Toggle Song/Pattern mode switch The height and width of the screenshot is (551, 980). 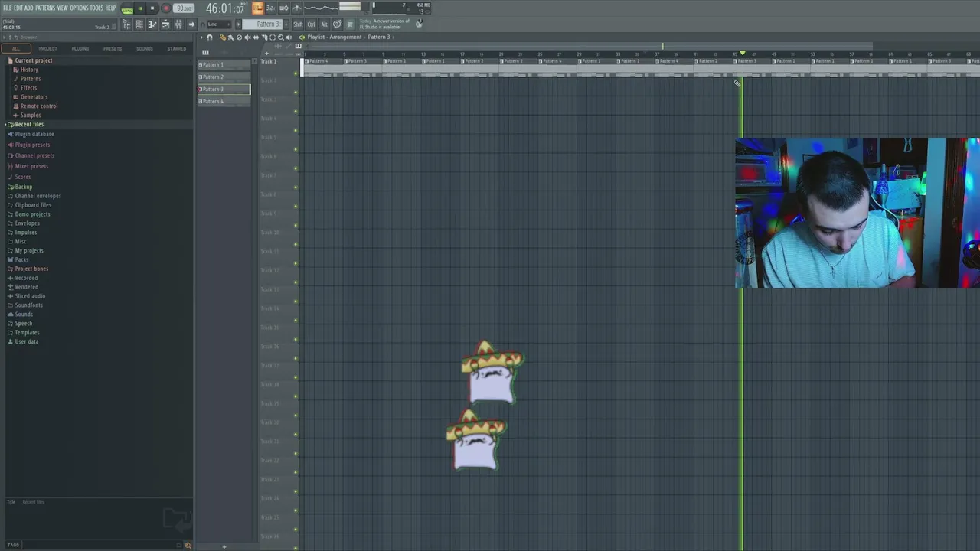tap(127, 8)
